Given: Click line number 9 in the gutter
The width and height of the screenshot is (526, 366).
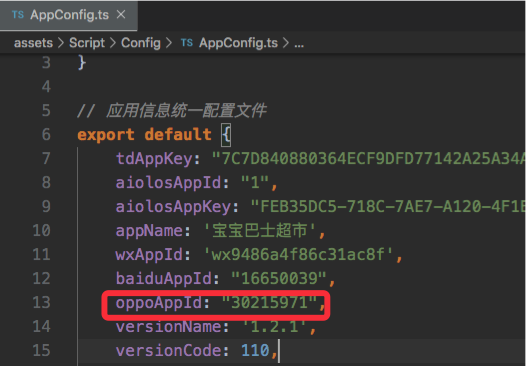Looking at the screenshot, I should pyautogui.click(x=46, y=206).
